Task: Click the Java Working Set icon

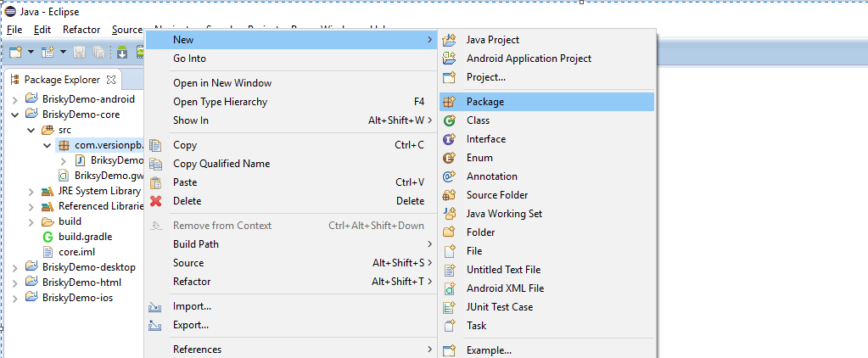Action: coord(450,214)
